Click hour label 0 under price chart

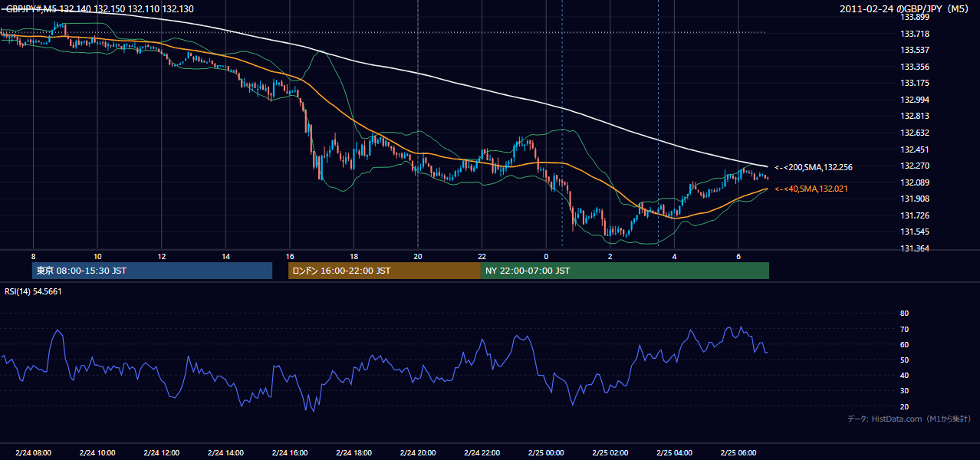(546, 256)
